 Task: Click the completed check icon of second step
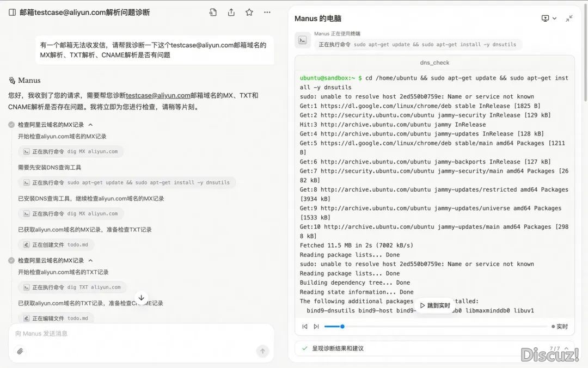[11, 260]
